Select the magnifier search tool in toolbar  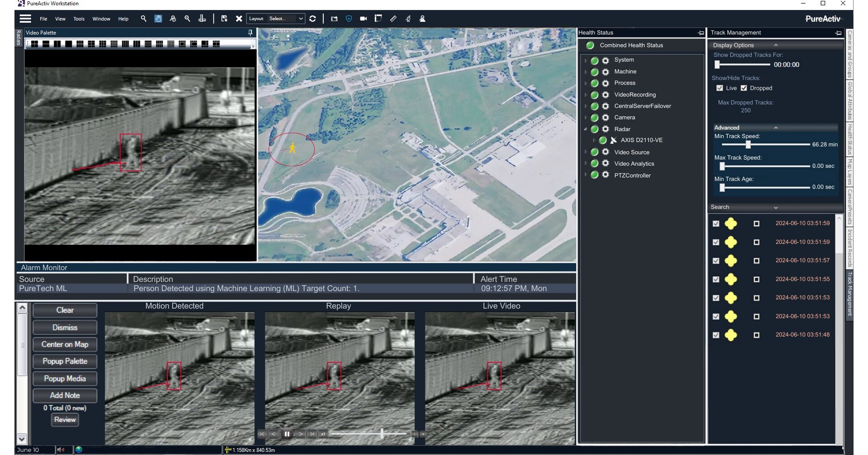(x=143, y=19)
